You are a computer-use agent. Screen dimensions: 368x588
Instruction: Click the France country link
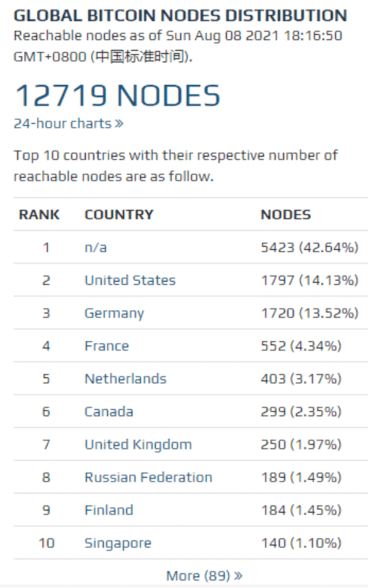107,346
